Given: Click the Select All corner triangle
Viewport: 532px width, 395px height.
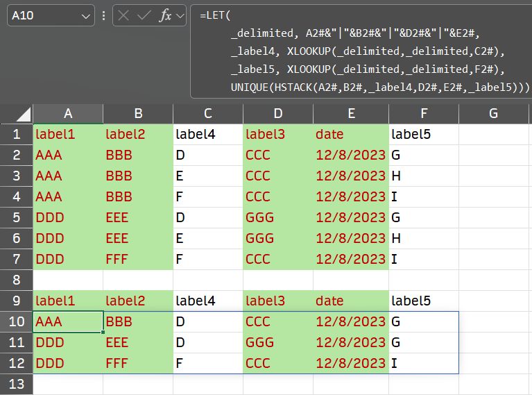Looking at the screenshot, I should (24, 114).
